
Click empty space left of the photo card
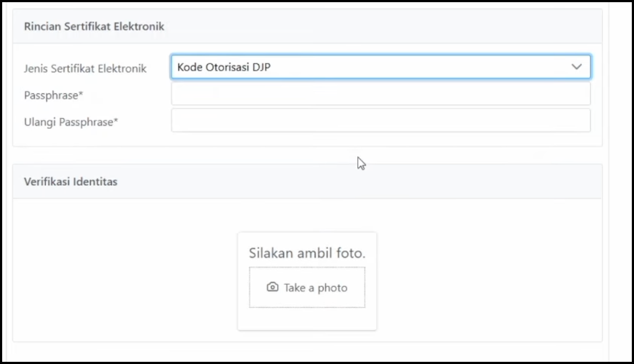[x=125, y=272]
